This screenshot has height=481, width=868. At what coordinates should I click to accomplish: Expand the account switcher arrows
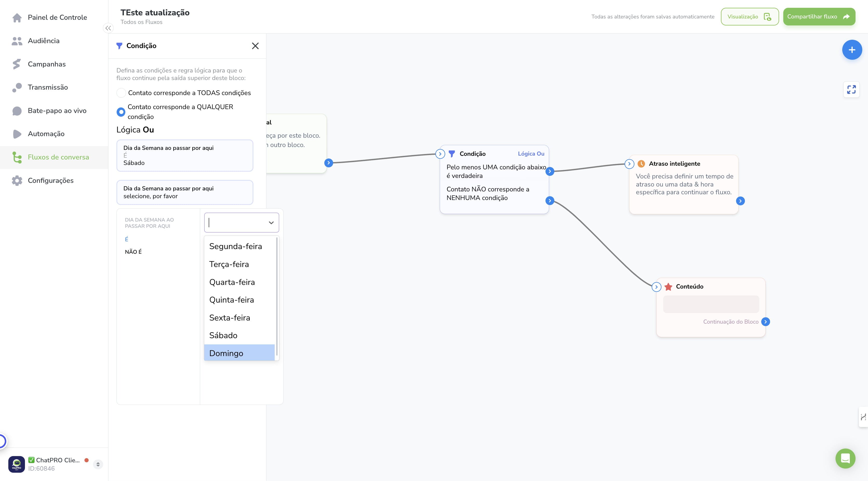[x=98, y=464]
